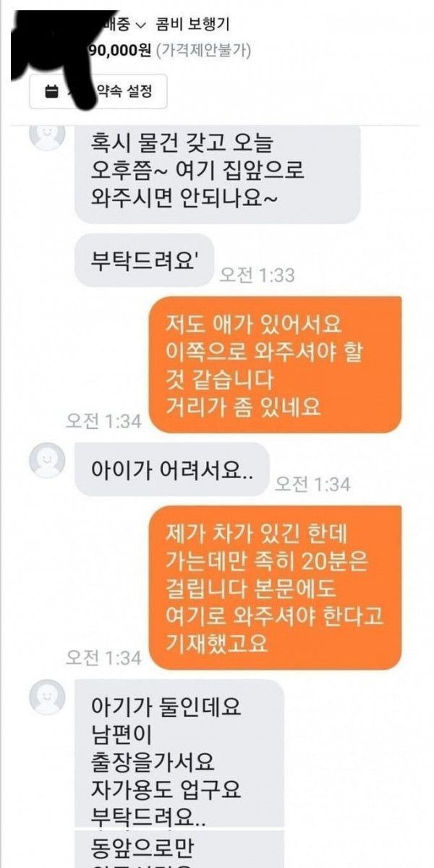Click the 오전 1:34 timestamp beside 저도 애가 bubble
The height and width of the screenshot is (868, 434).
click(103, 420)
